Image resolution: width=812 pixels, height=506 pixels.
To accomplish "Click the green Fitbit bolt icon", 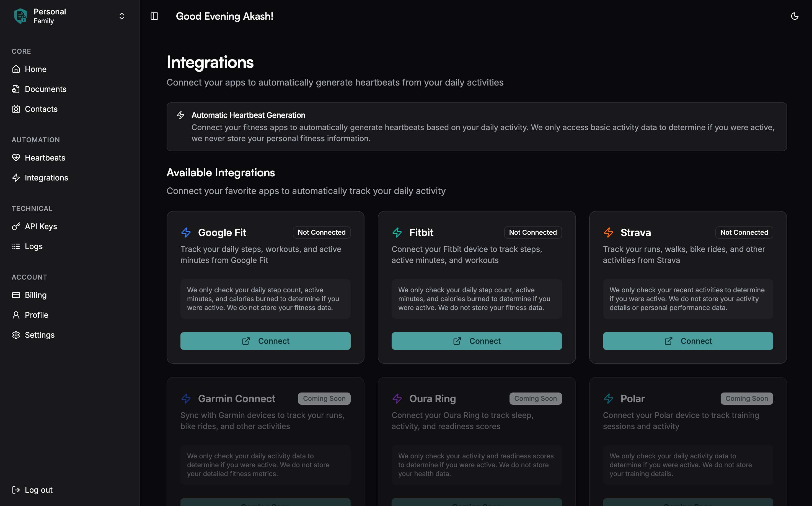I will pyautogui.click(x=397, y=232).
